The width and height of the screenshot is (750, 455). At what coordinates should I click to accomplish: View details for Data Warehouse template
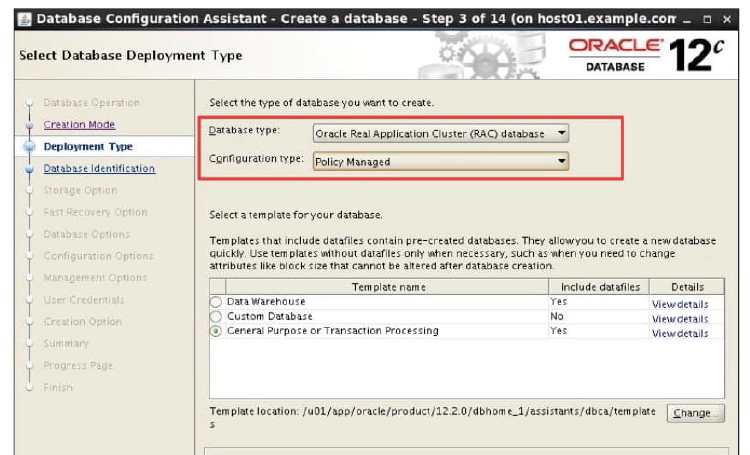click(x=680, y=304)
